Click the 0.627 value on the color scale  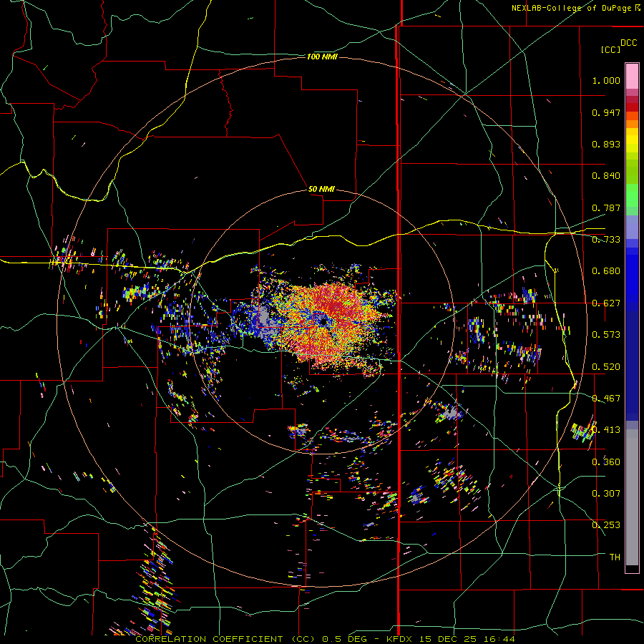[606, 303]
